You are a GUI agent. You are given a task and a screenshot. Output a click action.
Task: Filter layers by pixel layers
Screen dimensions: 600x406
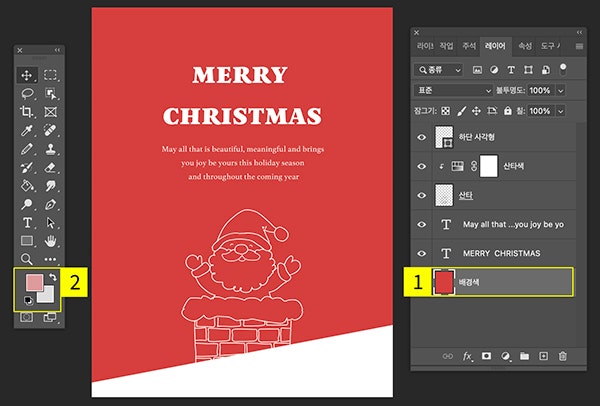(477, 70)
